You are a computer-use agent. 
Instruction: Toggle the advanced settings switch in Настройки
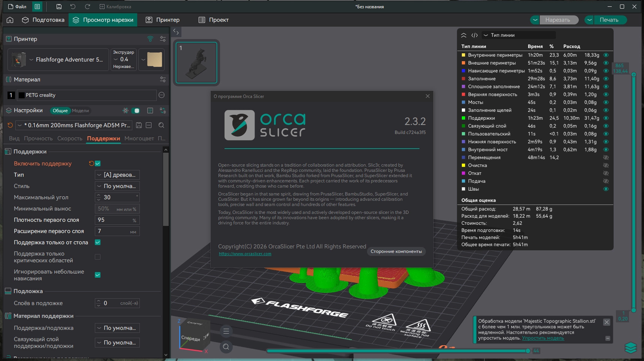136,111
